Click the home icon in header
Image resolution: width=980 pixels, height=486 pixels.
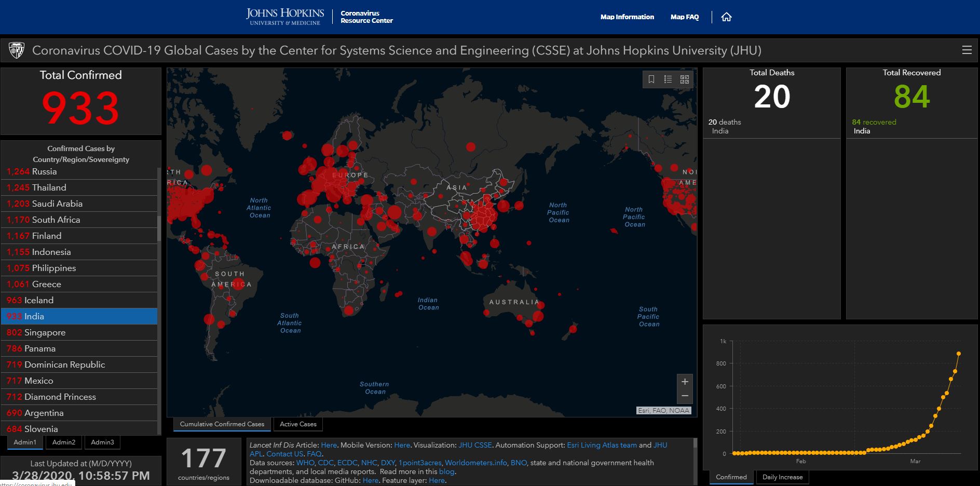pos(726,17)
